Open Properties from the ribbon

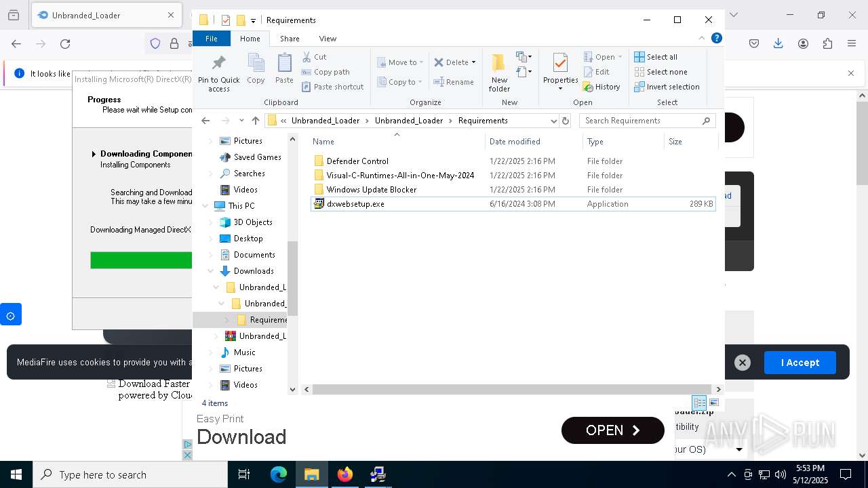click(560, 73)
